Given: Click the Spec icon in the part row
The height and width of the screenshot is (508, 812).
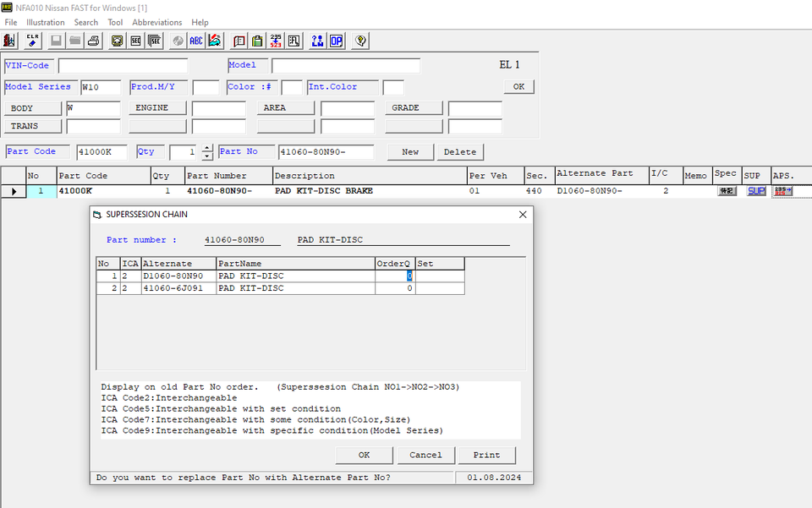Looking at the screenshot, I should [x=727, y=191].
